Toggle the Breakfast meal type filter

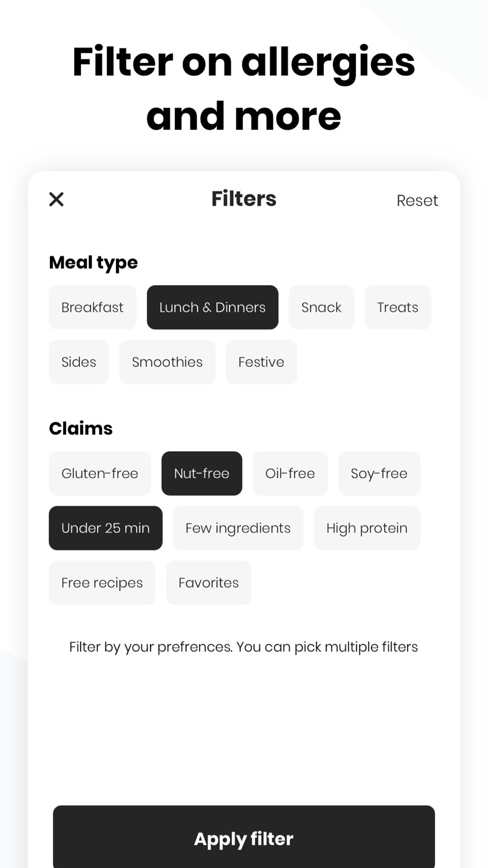[x=92, y=307]
